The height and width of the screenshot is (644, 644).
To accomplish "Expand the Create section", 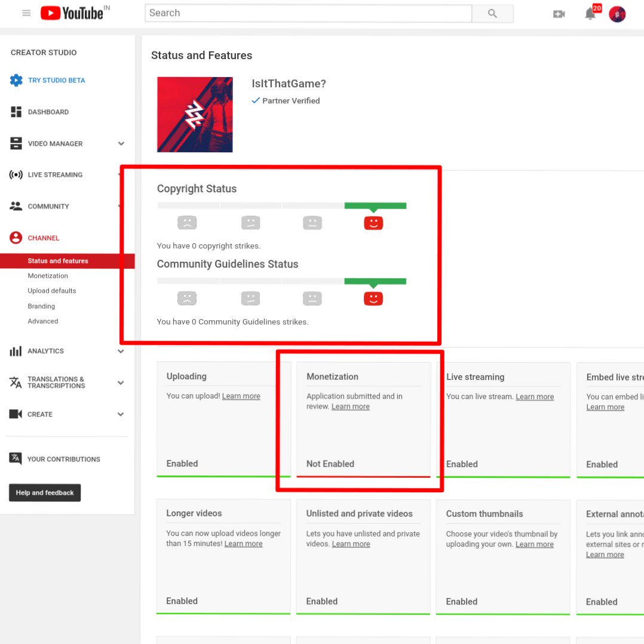I will point(121,414).
